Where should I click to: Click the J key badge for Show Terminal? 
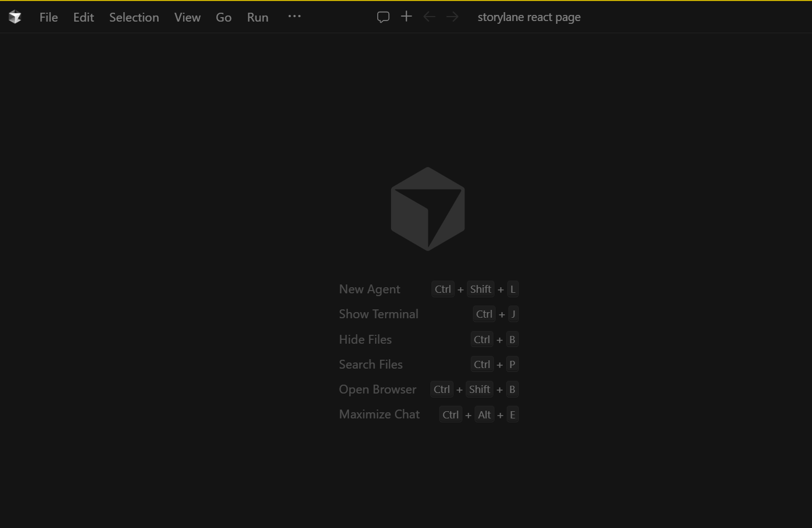(513, 314)
